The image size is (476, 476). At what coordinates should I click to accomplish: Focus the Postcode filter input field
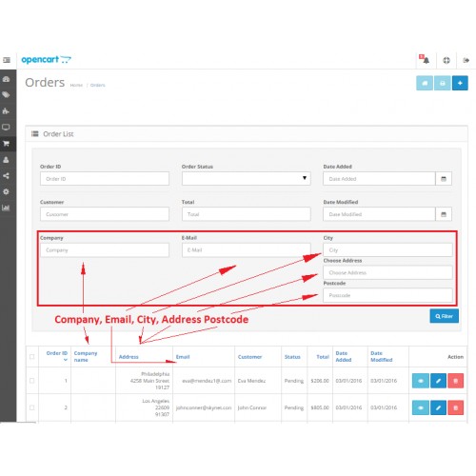(387, 295)
